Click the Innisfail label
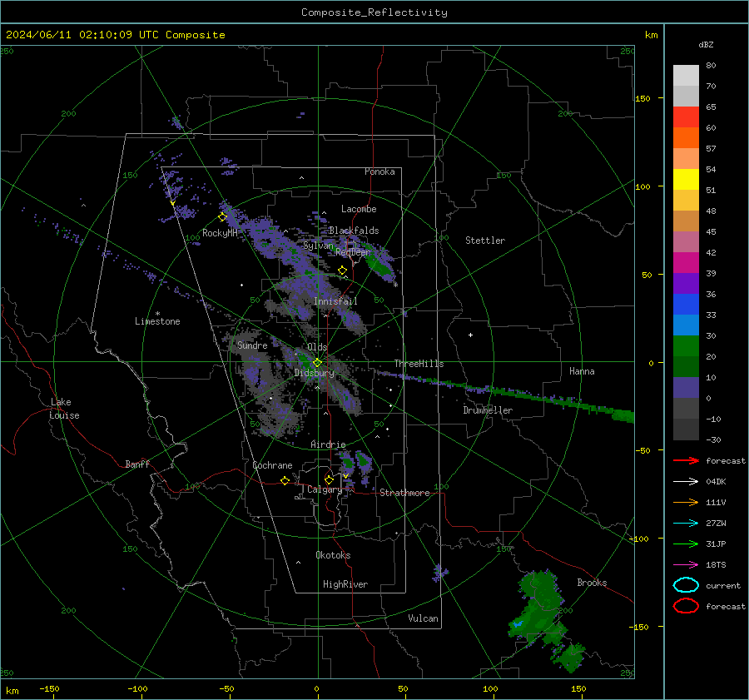 click(335, 301)
